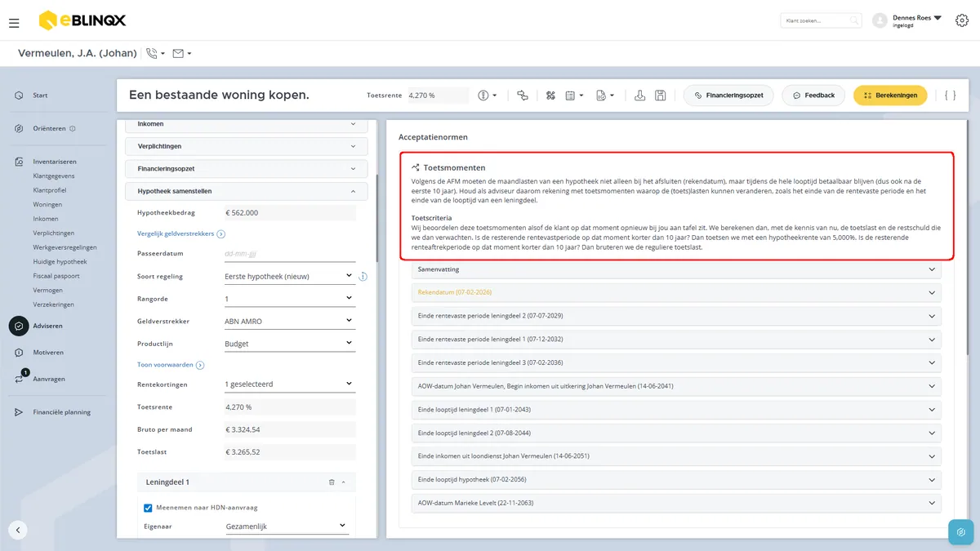Open the Rentekortingen dropdown
This screenshot has height=551, width=980.
[289, 384]
